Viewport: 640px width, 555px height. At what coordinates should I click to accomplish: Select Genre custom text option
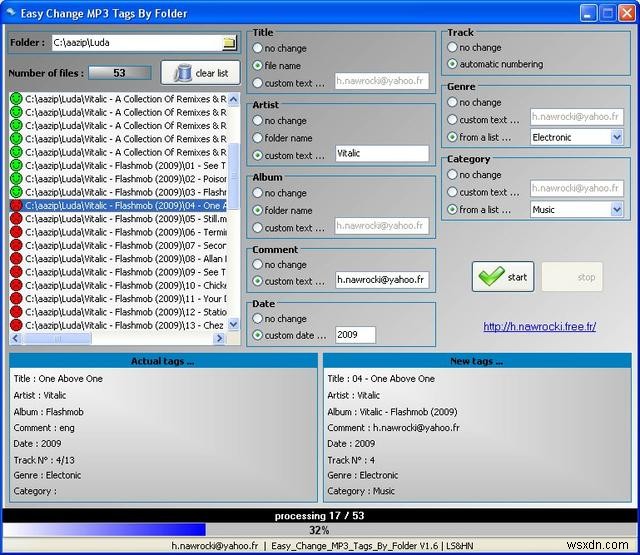click(452, 120)
